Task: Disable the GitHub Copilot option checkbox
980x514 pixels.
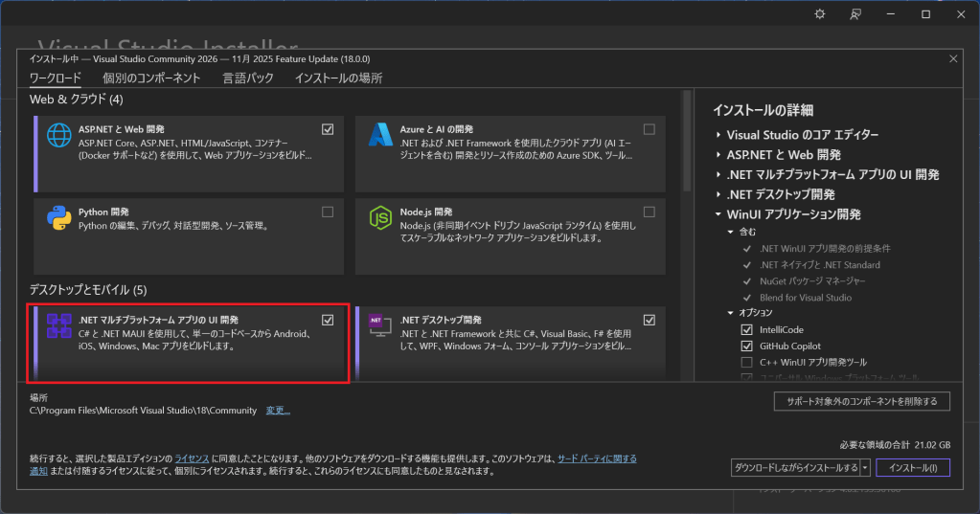Action: [747, 346]
